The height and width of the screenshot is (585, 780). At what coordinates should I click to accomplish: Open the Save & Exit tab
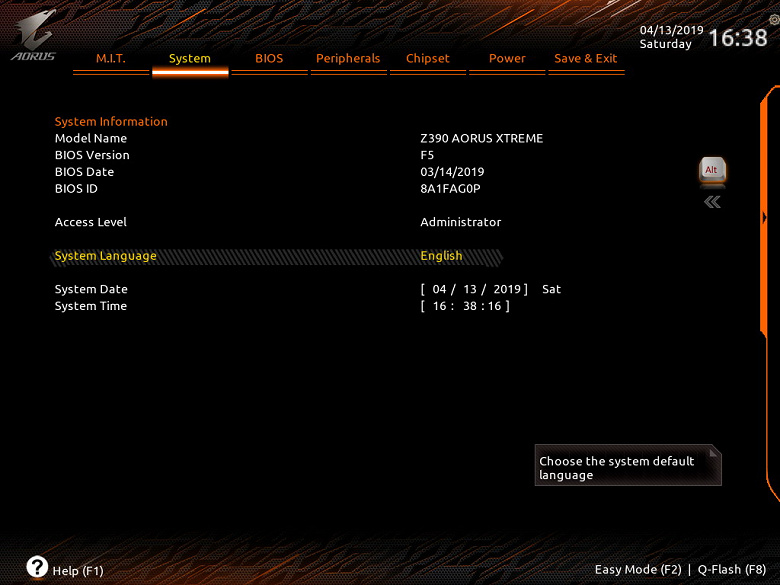pos(586,59)
